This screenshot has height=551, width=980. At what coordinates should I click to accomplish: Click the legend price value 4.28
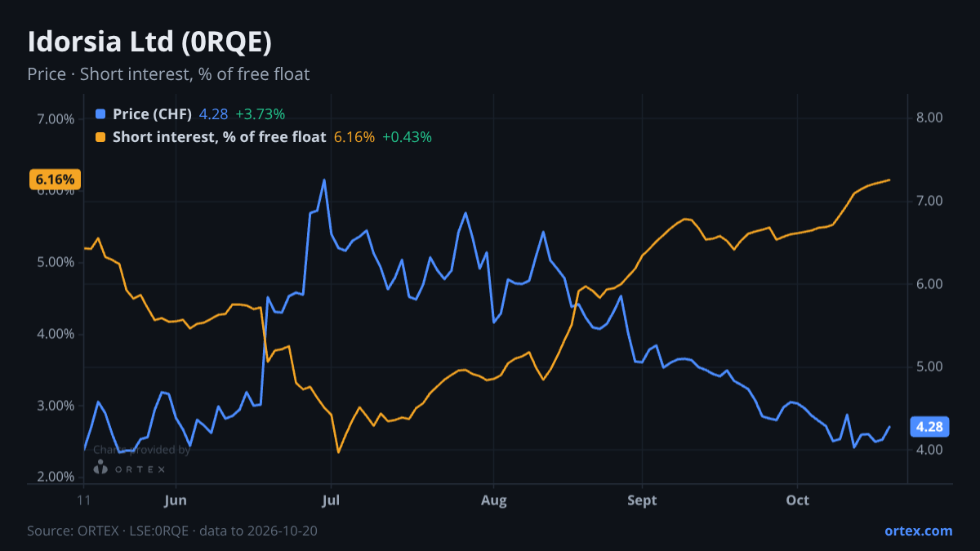click(x=213, y=114)
